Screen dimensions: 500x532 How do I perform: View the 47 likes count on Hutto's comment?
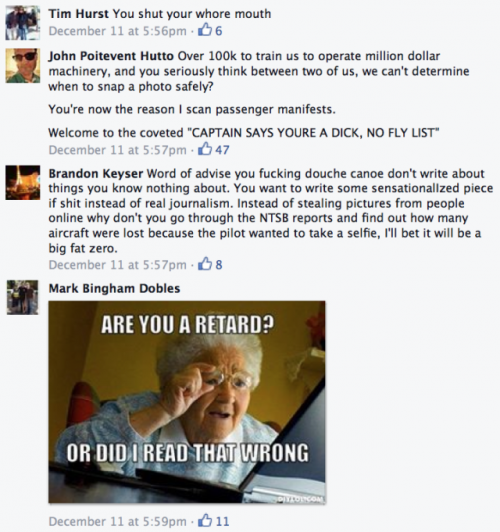click(222, 150)
